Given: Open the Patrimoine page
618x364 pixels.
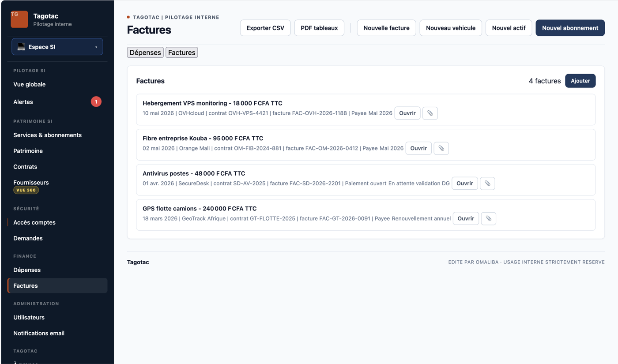Looking at the screenshot, I should (28, 151).
